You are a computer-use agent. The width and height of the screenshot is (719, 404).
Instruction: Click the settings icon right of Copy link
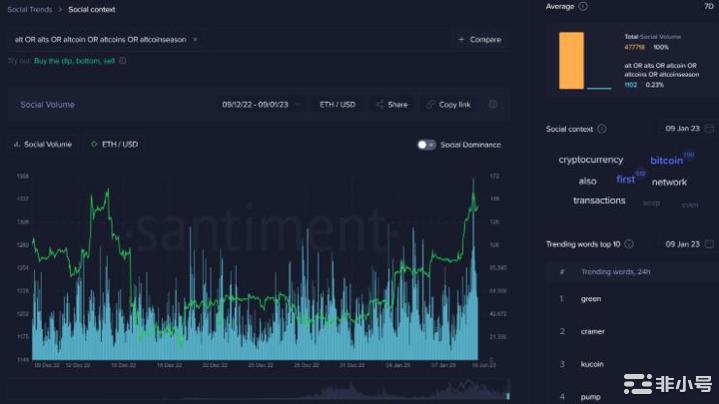[x=493, y=104]
